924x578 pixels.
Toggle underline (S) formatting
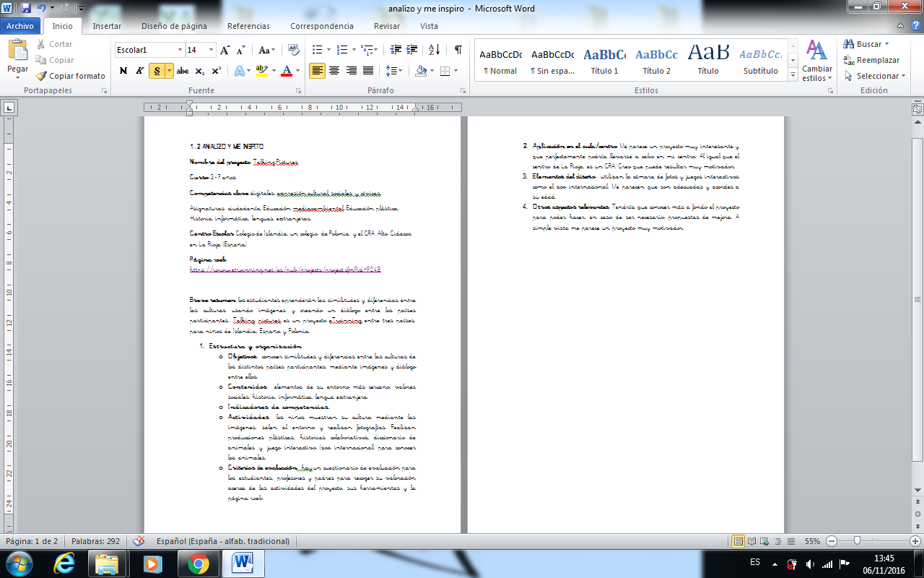(x=157, y=71)
